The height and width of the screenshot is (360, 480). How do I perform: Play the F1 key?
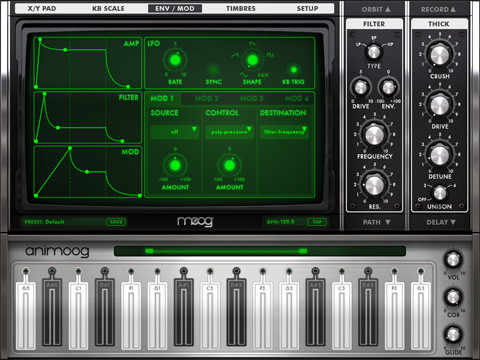[x=131, y=315]
